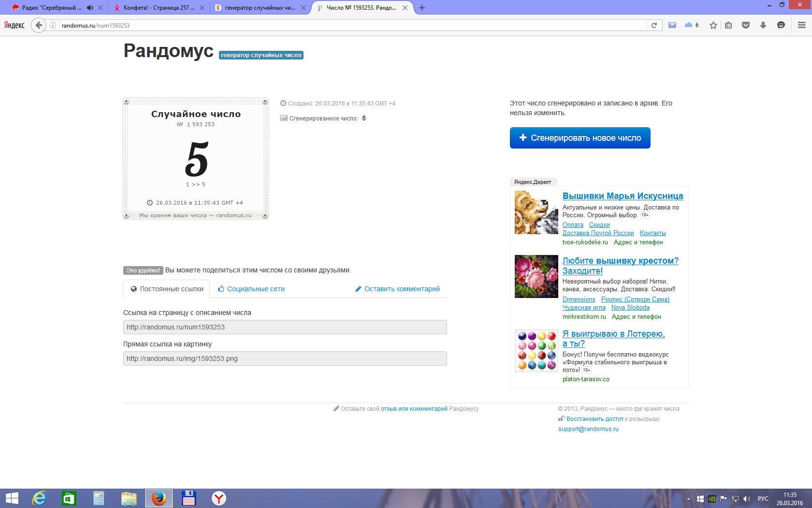Show hidden system tray icons arrow
The width and height of the screenshot is (812, 508).
pos(688,499)
